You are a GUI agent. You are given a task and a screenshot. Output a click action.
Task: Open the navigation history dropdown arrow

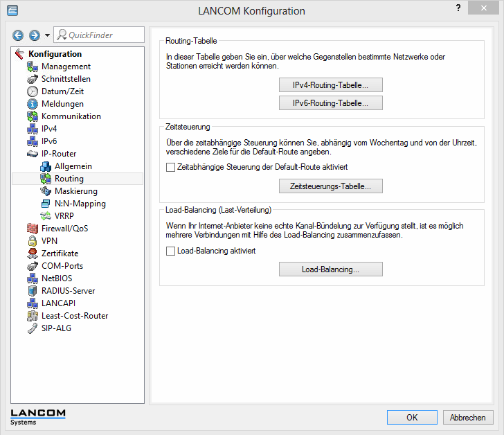[x=46, y=35]
